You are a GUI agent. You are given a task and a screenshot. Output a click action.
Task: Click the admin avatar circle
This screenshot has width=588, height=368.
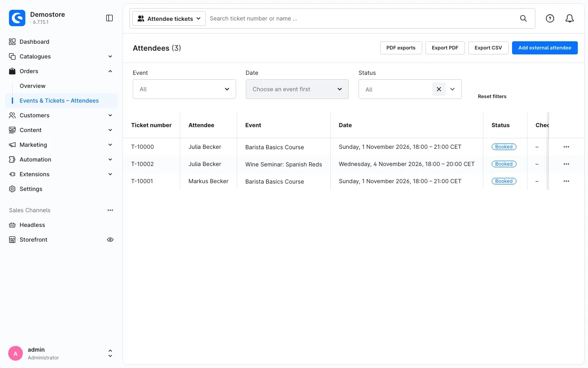(16, 353)
